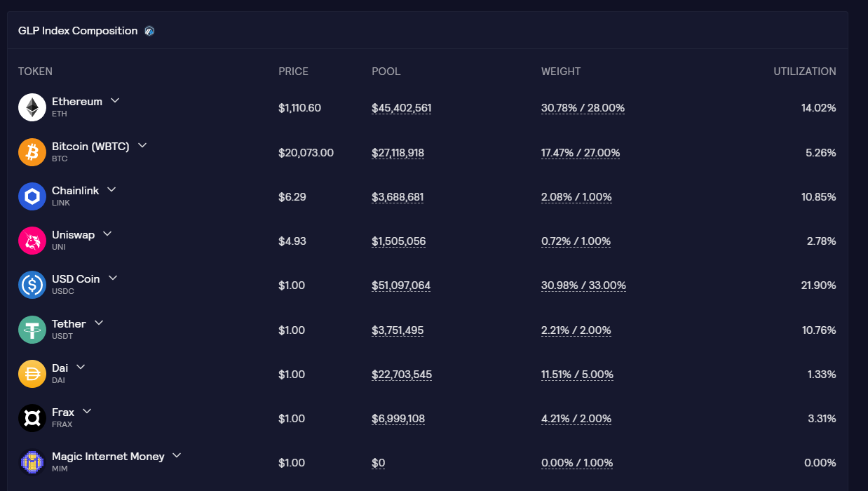Select the green Tether logo icon
868x491 pixels.
32,330
